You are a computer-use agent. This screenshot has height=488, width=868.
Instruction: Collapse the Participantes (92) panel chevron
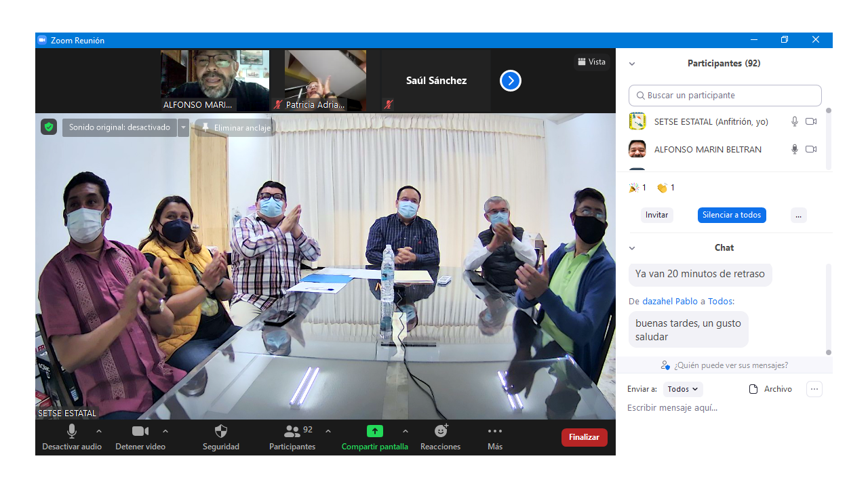632,64
